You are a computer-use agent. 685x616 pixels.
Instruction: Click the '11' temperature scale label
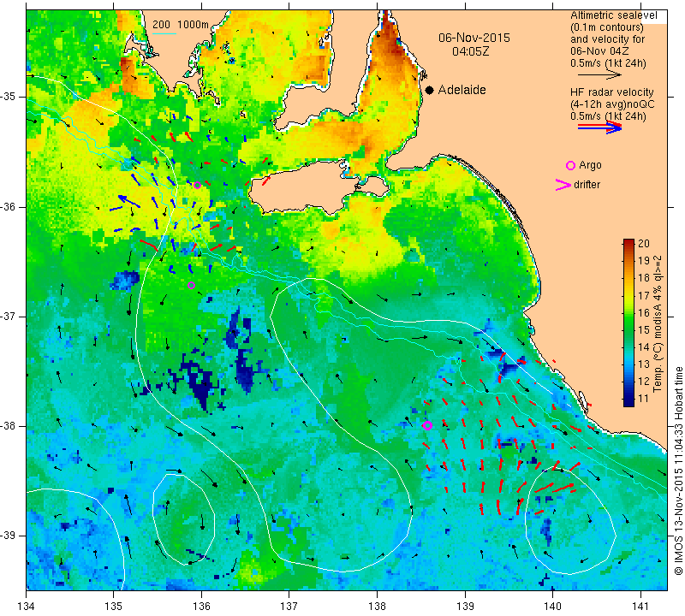tap(644, 398)
